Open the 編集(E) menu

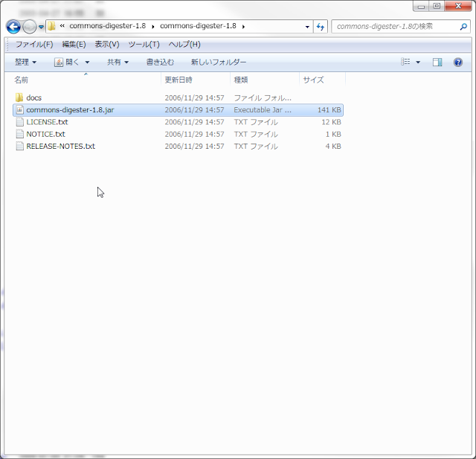pos(74,45)
